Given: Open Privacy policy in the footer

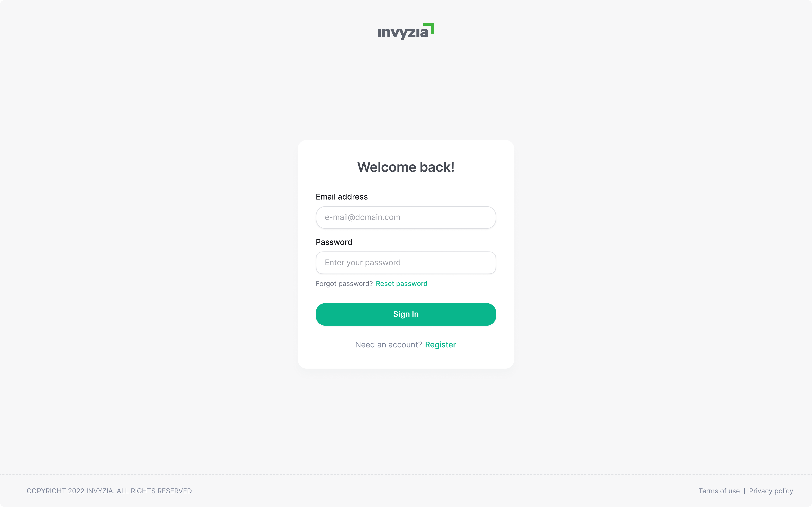Looking at the screenshot, I should pyautogui.click(x=771, y=491).
